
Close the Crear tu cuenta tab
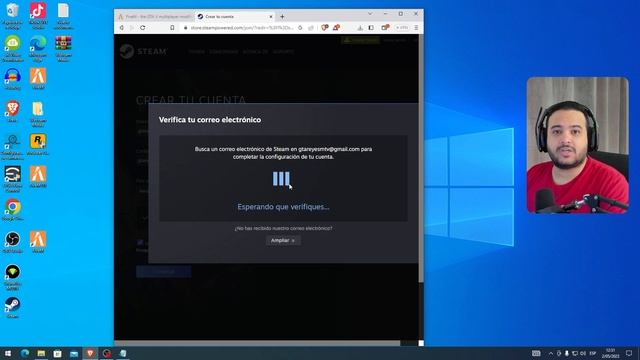[x=271, y=17]
